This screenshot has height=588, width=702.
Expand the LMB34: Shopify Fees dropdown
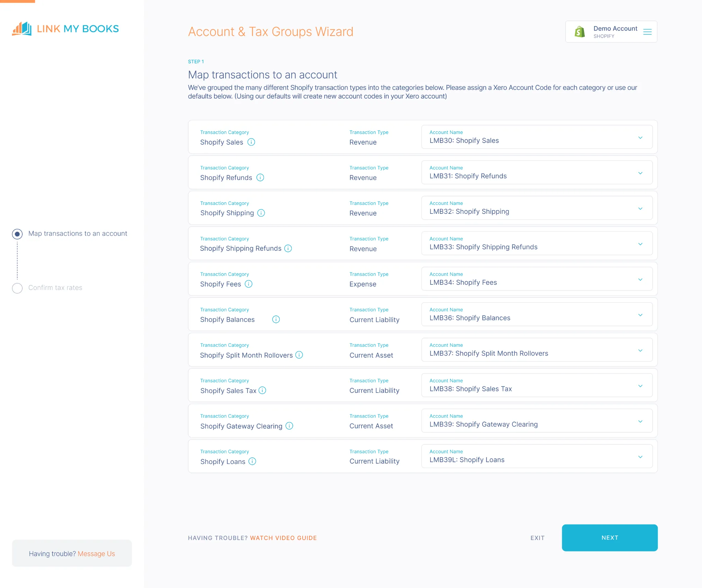[x=537, y=279]
